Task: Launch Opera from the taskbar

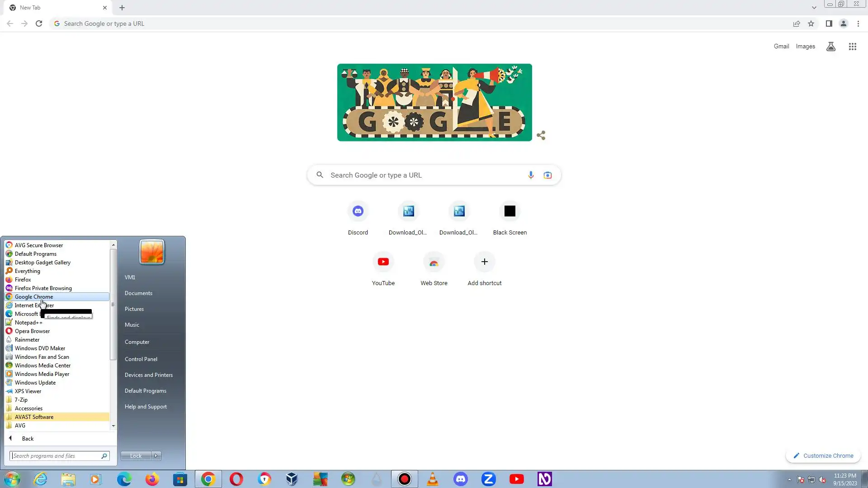Action: pos(236,479)
